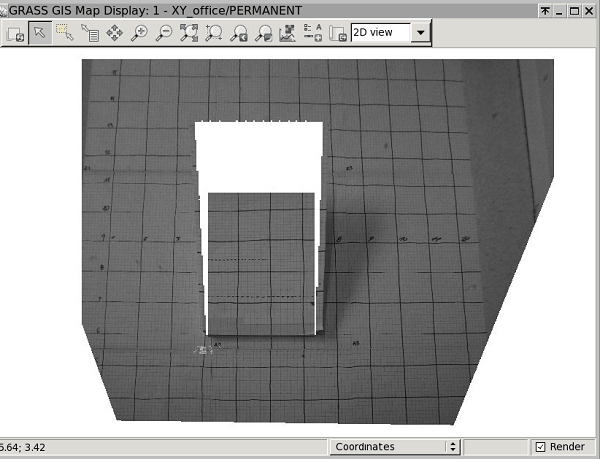
Task: Toggle the Render checkbox
Action: coord(541,447)
